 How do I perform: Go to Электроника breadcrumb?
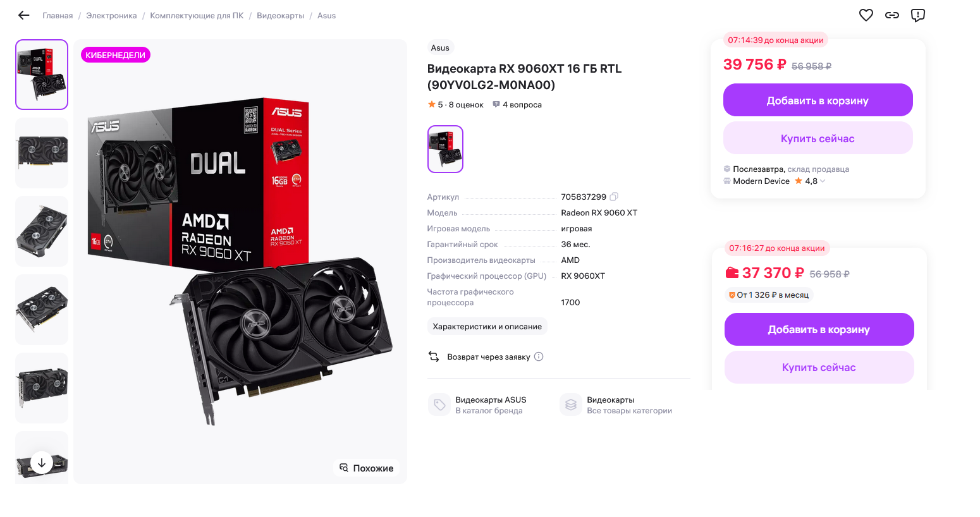point(111,15)
